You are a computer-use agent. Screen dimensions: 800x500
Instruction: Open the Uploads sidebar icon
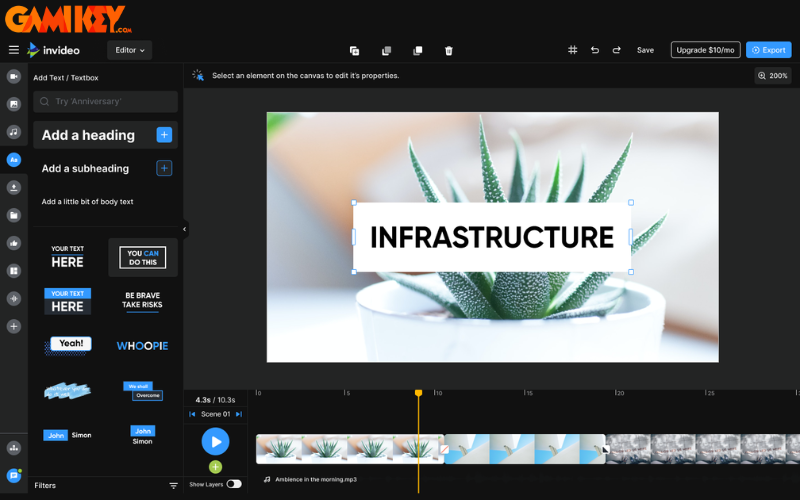[14, 187]
